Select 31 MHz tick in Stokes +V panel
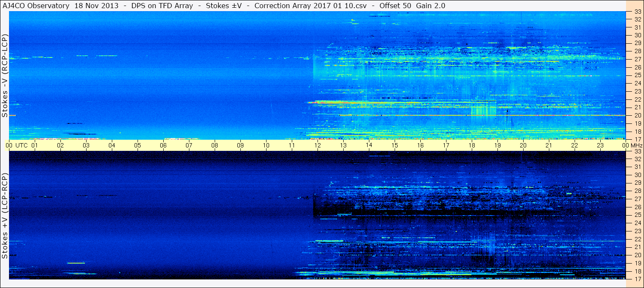 click(x=638, y=167)
